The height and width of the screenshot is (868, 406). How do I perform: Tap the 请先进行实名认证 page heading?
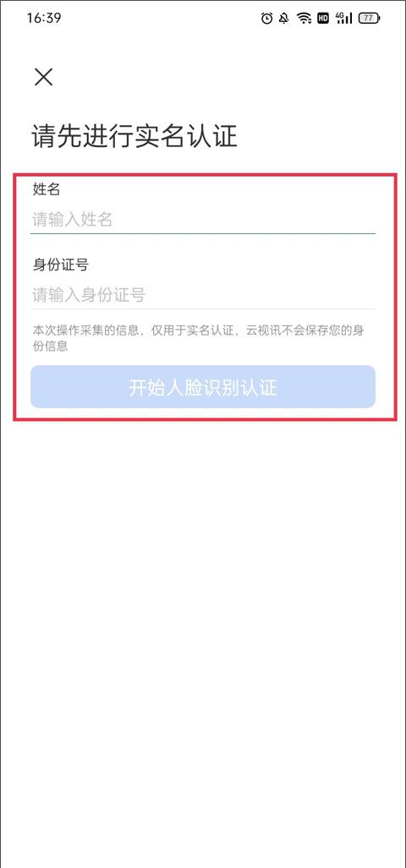tap(134, 136)
